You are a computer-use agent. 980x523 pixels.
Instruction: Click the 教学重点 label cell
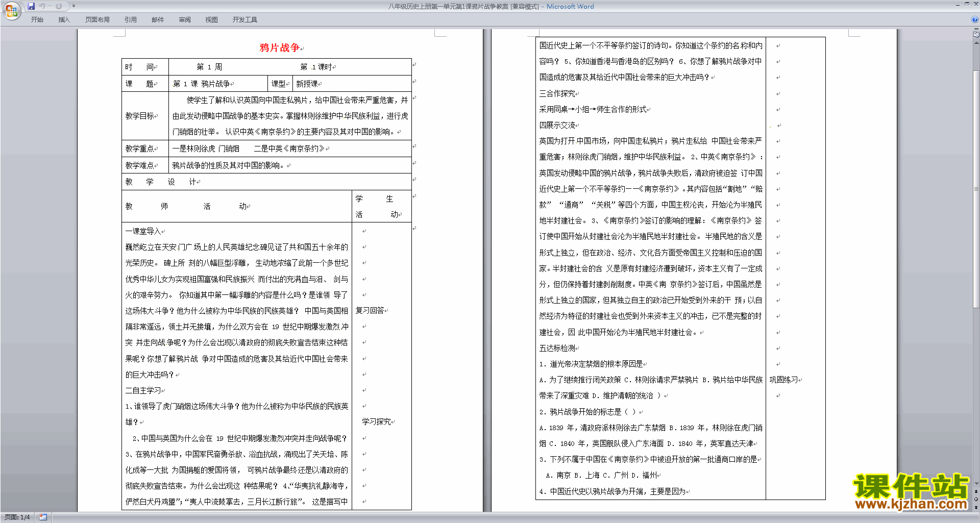tap(145, 148)
